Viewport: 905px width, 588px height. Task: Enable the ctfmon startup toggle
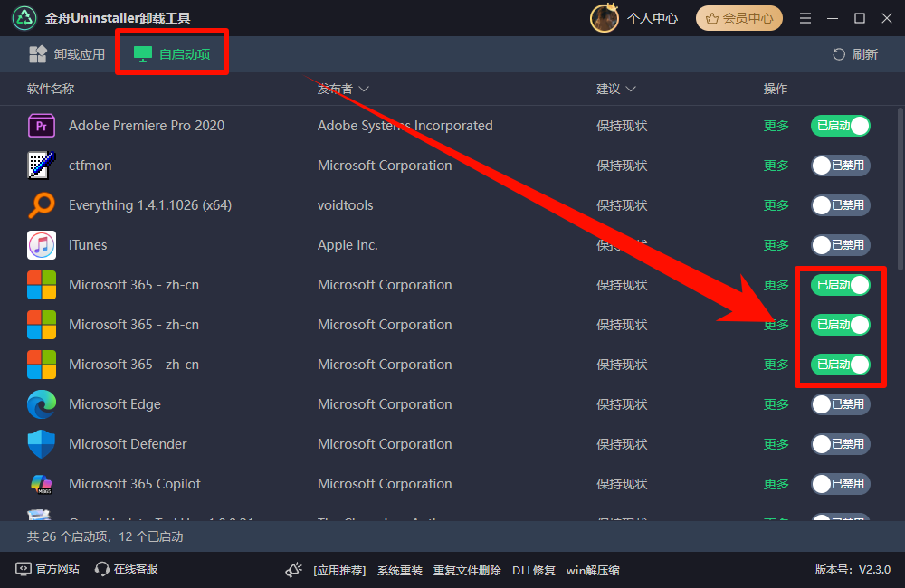coord(840,165)
